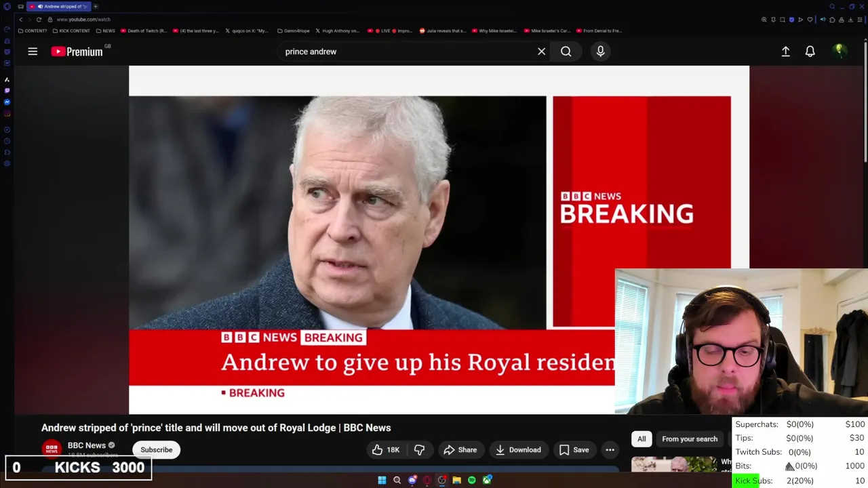Screen dimensions: 868x488
Task: Open the history clock icon in sidebar
Action: 7,141
